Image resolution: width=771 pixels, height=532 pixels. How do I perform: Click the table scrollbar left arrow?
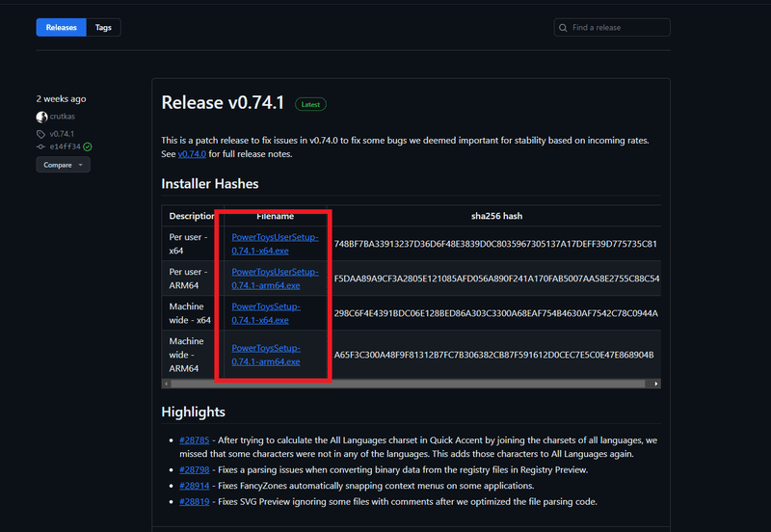[167, 384]
